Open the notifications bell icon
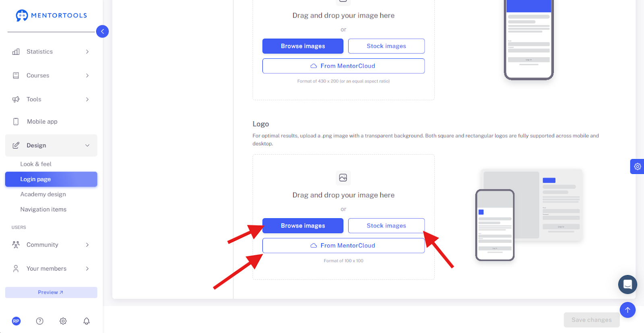This screenshot has height=333, width=644. (x=87, y=321)
